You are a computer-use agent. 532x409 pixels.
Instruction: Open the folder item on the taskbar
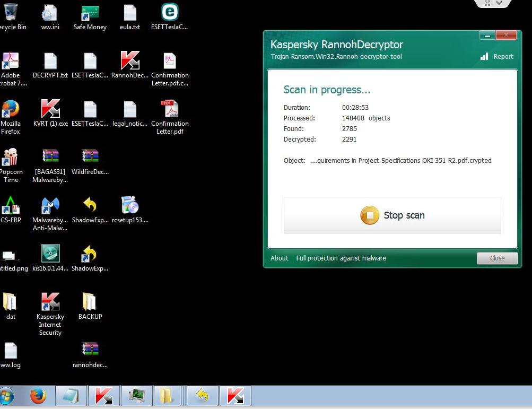coord(167,396)
